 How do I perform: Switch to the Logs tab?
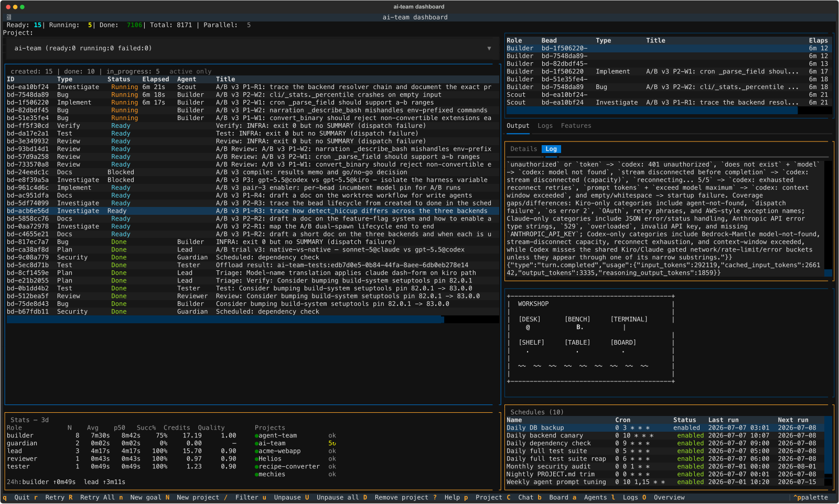click(545, 126)
